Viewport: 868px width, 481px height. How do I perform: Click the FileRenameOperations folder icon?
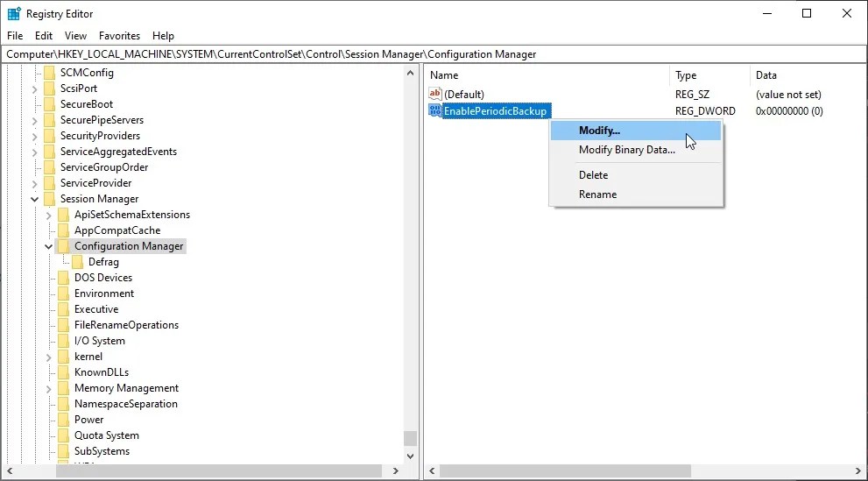click(64, 325)
